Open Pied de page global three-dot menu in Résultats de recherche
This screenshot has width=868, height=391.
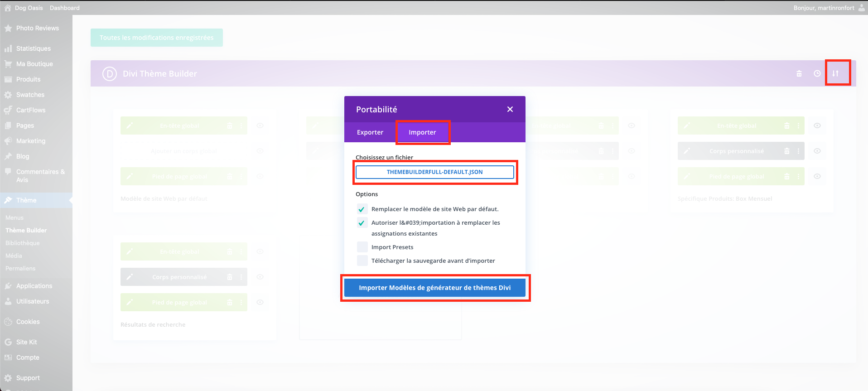[x=241, y=302]
